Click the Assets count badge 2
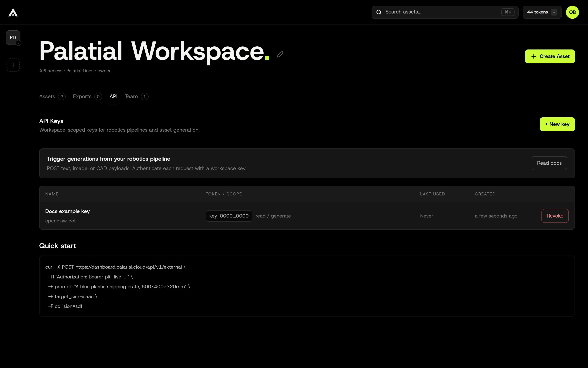 62,97
